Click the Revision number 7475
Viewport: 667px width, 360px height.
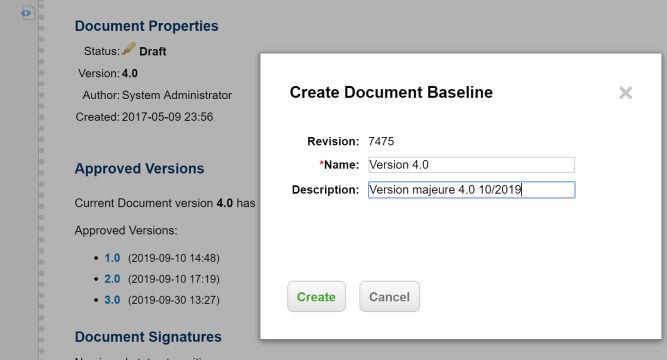(x=381, y=141)
